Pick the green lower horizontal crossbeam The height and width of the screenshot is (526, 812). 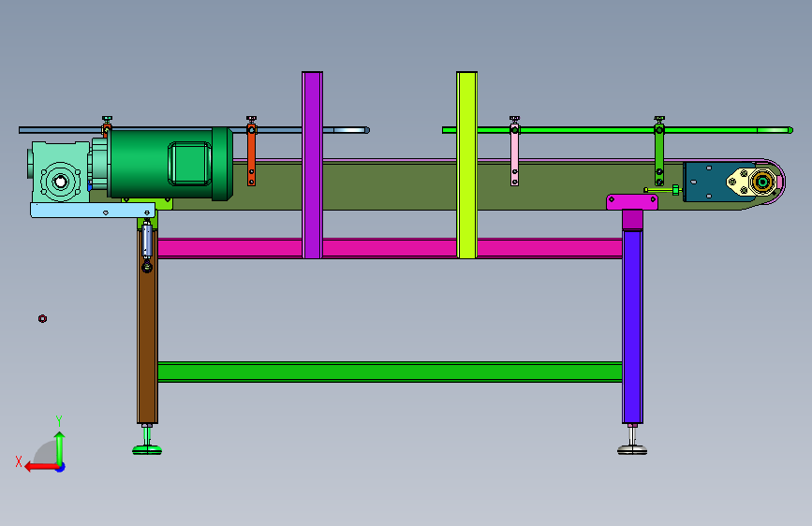pos(390,372)
